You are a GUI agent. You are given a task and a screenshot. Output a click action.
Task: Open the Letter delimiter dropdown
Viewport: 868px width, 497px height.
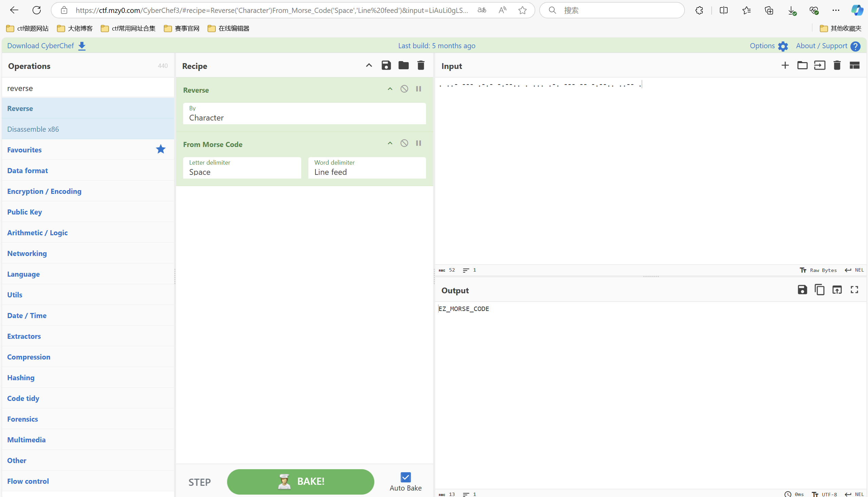242,168
